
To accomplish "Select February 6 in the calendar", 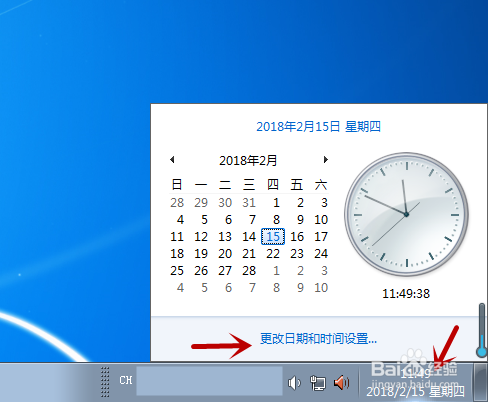I will click(x=228, y=220).
